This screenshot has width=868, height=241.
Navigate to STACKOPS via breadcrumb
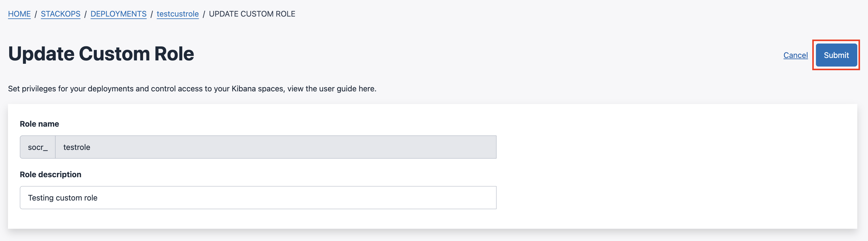click(60, 14)
